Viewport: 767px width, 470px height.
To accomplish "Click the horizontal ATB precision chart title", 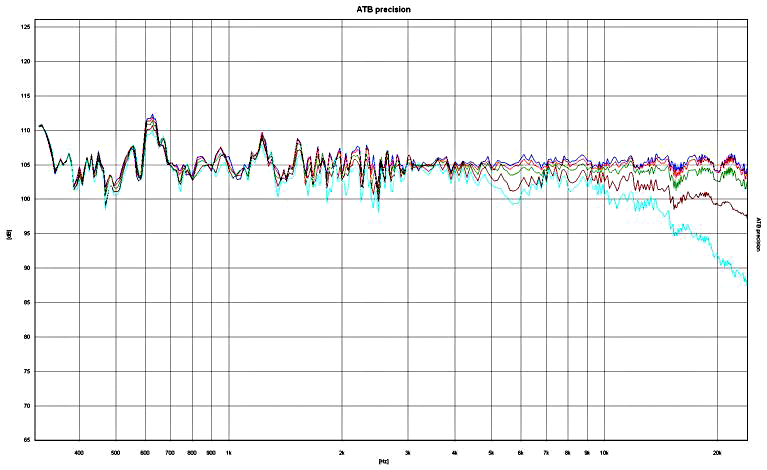I will click(383, 9).
